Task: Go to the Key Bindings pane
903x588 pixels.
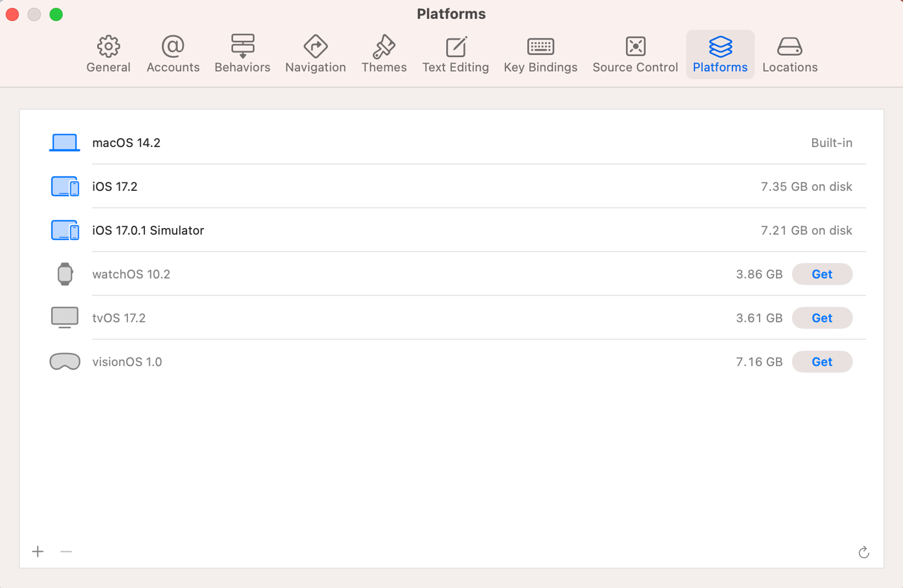Action: point(540,54)
